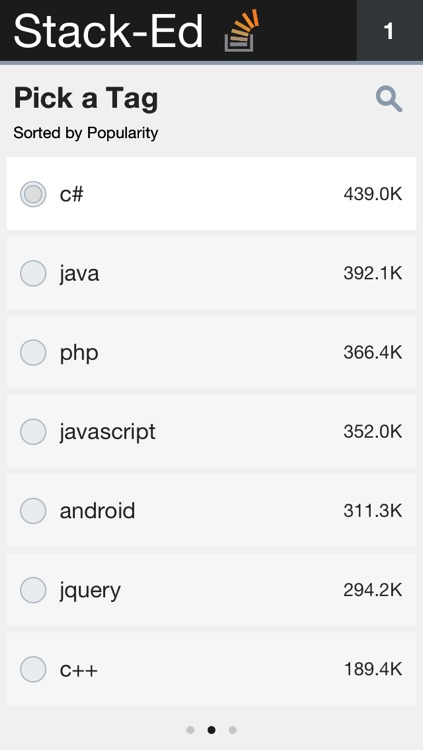
Task: Click the Sorted by Popularity text
Action: point(86,133)
